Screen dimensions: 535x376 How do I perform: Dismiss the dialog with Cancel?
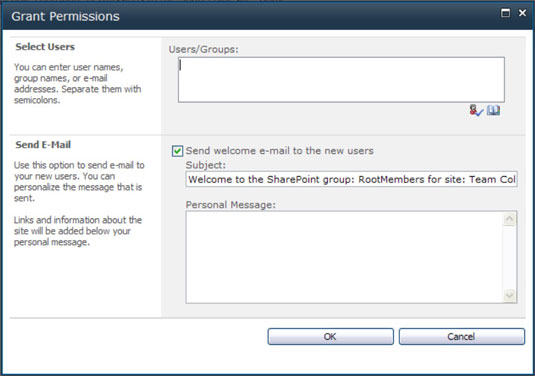tap(462, 337)
